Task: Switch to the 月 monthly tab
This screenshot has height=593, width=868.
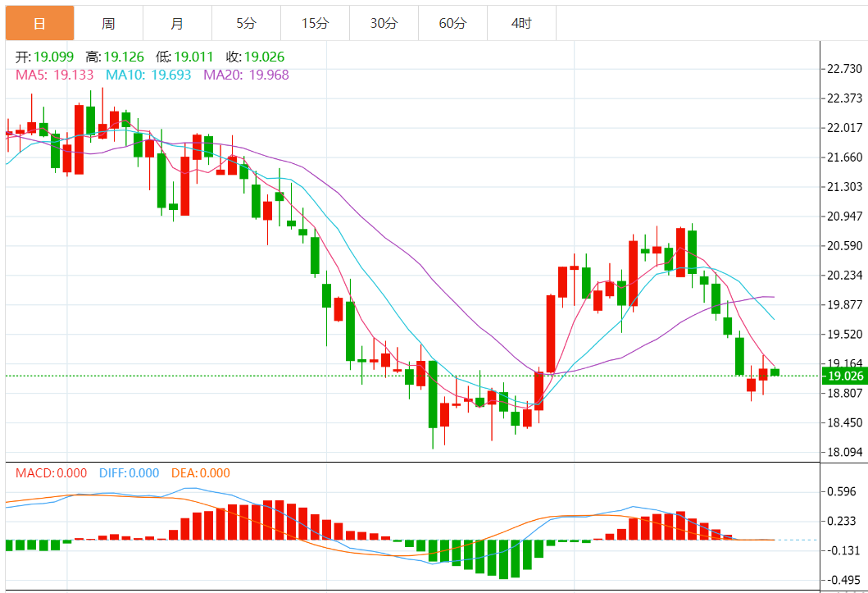Action: 177,23
